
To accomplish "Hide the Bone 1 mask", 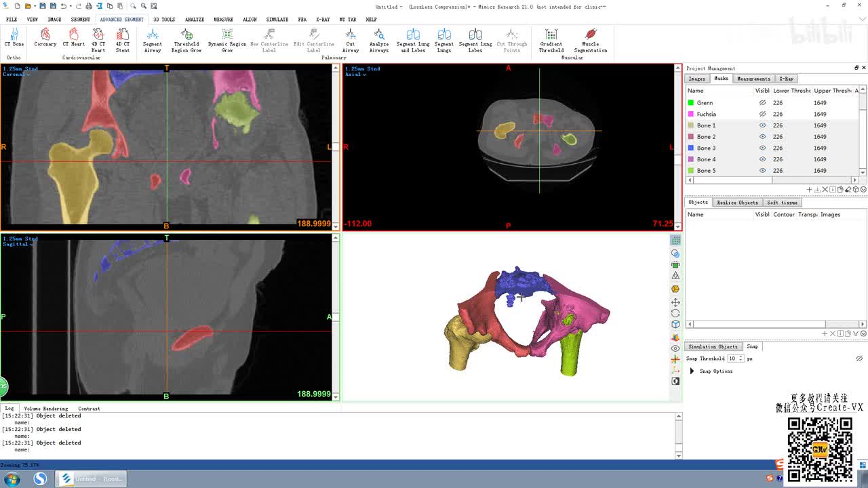I will (762, 125).
